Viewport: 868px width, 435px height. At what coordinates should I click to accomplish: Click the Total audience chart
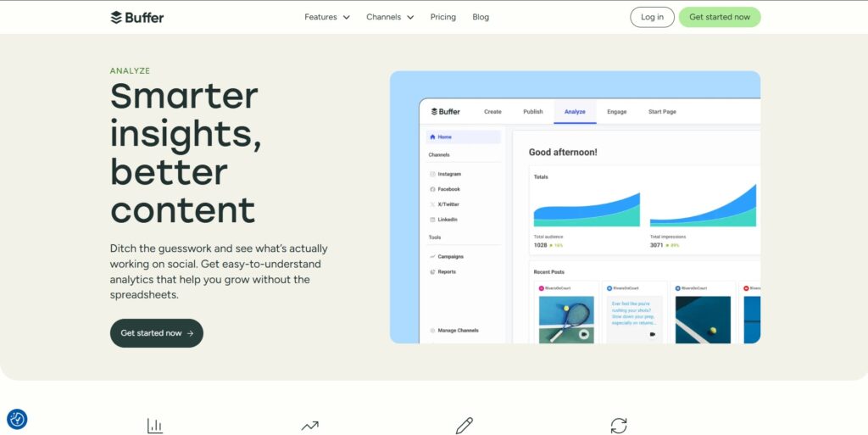coord(587,209)
